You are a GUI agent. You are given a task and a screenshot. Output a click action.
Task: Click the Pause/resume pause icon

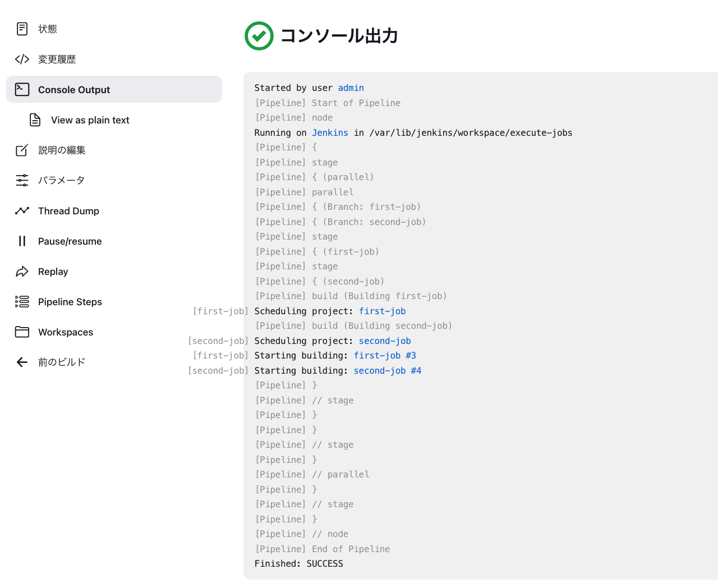pos(21,241)
